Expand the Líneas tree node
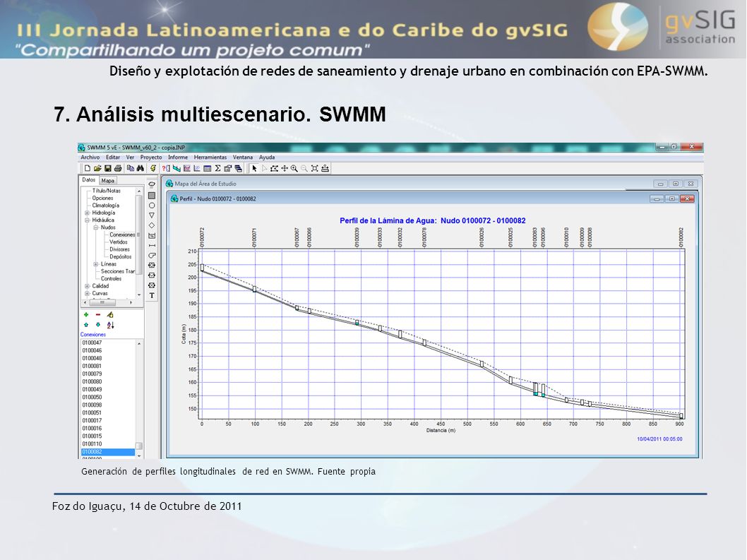This screenshot has width=747, height=560. point(96,264)
